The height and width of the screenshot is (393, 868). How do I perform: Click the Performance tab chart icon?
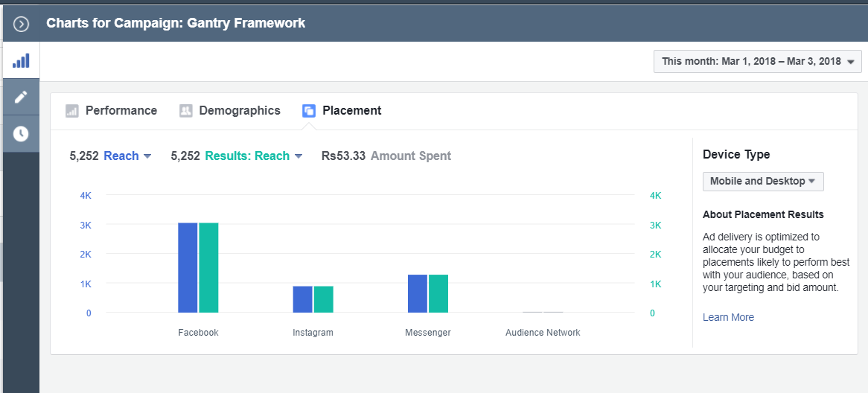click(72, 111)
